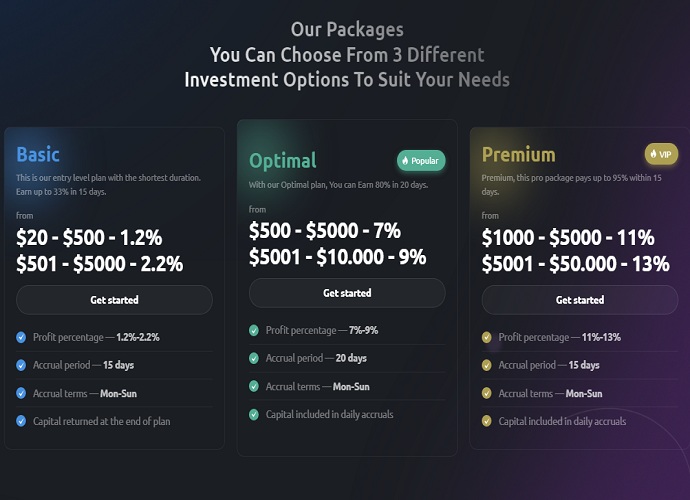
Task: Click the Premium plan Get started button
Action: pos(580,300)
